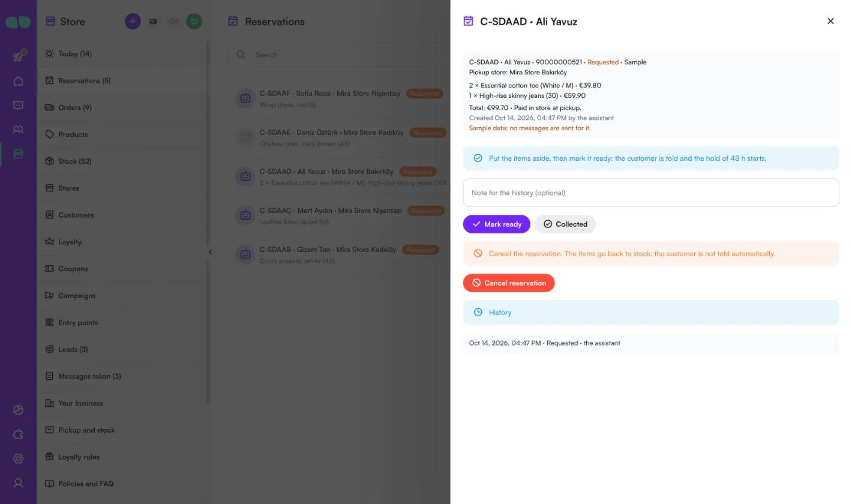Click the assistant icon of C-SDAAC Mert Aydın

245,215
